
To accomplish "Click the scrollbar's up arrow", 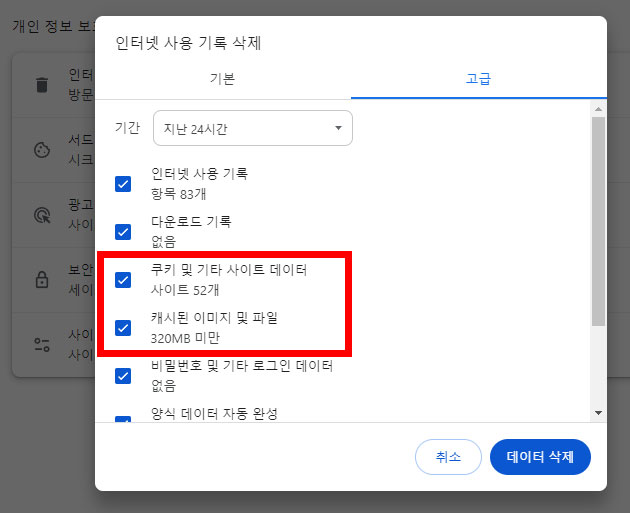I will point(598,108).
